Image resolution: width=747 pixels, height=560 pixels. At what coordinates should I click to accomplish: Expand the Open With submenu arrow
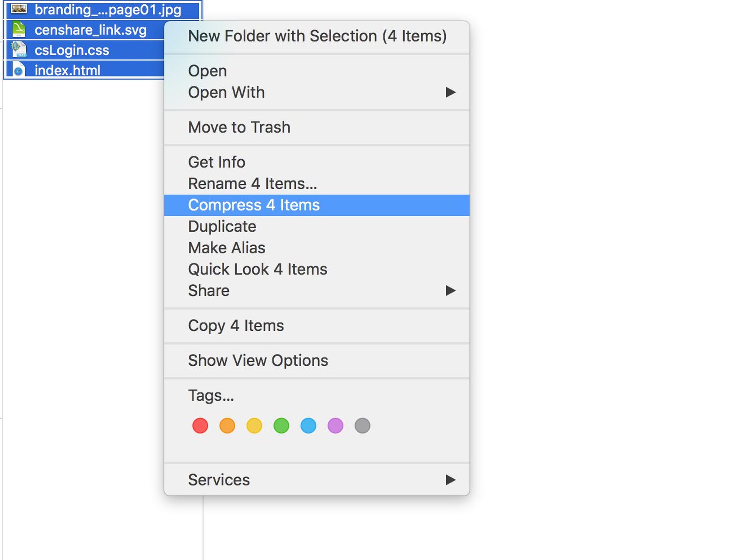[x=450, y=92]
